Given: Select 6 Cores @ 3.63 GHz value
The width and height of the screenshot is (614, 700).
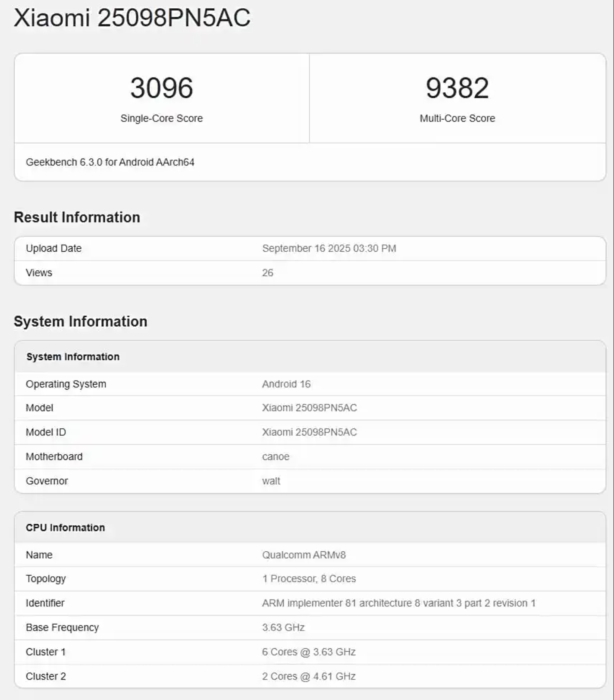Looking at the screenshot, I should (x=309, y=652).
